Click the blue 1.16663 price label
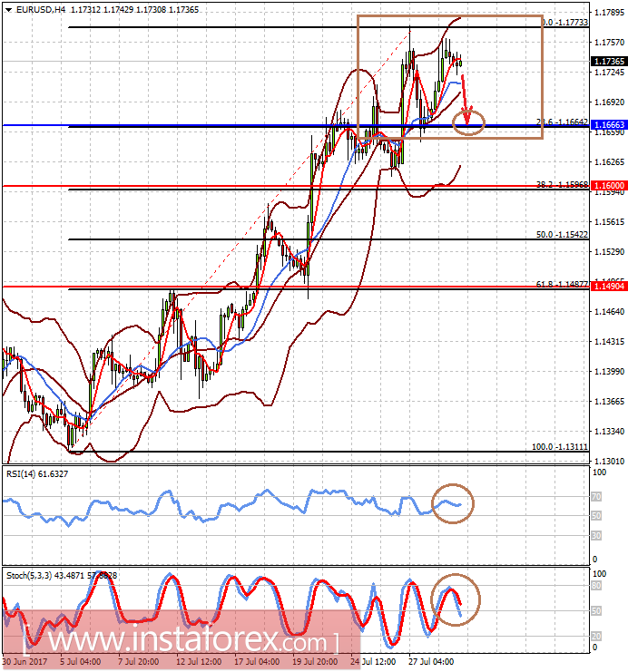 [x=609, y=125]
